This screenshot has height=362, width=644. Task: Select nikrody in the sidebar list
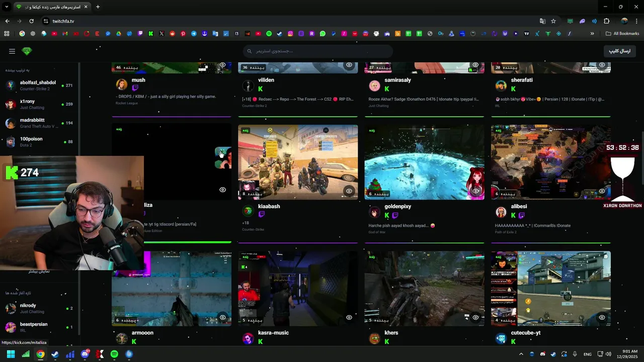[39, 308]
